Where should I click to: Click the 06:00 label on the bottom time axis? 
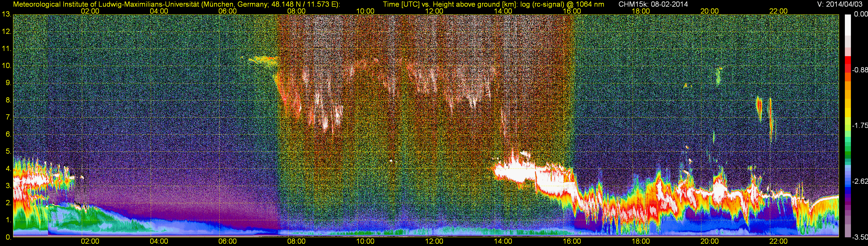point(227,241)
